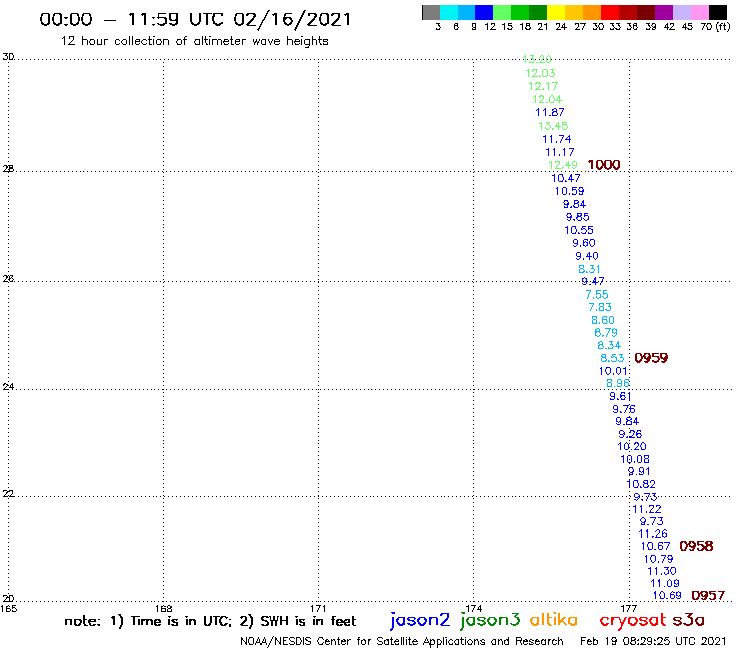This screenshot has width=740, height=650.
Task: Click the s3a satellite label
Action: click(689, 620)
